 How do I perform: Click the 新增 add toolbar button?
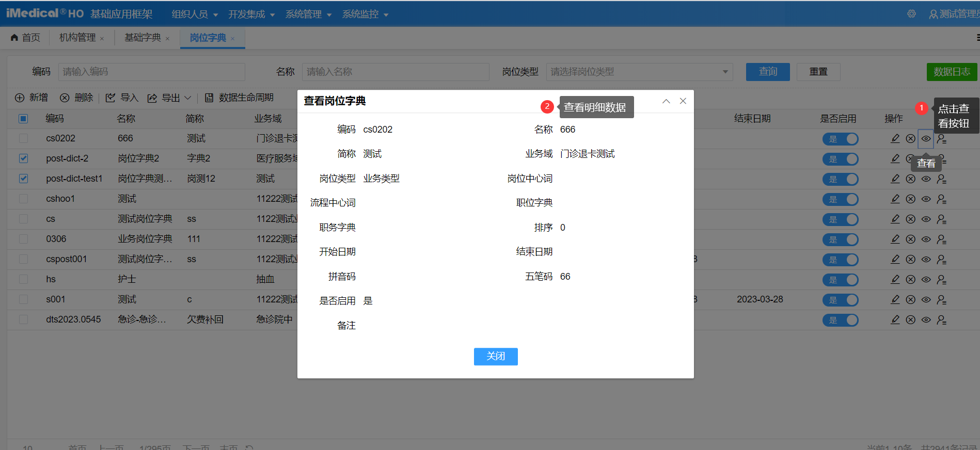31,98
